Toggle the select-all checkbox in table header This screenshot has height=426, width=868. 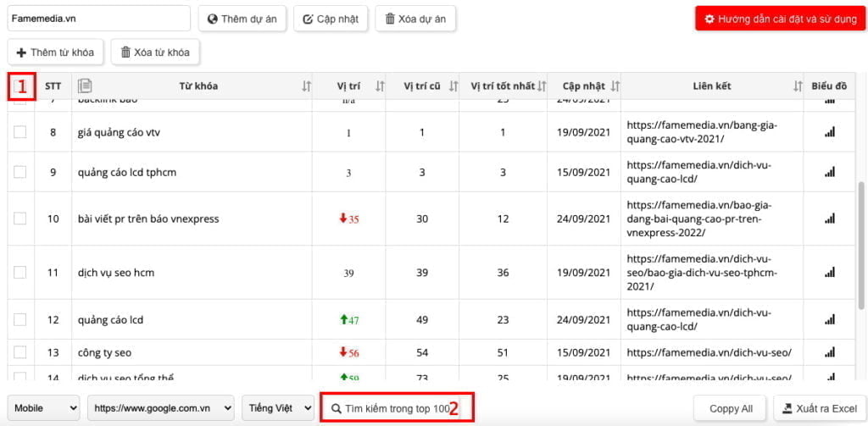(x=20, y=86)
